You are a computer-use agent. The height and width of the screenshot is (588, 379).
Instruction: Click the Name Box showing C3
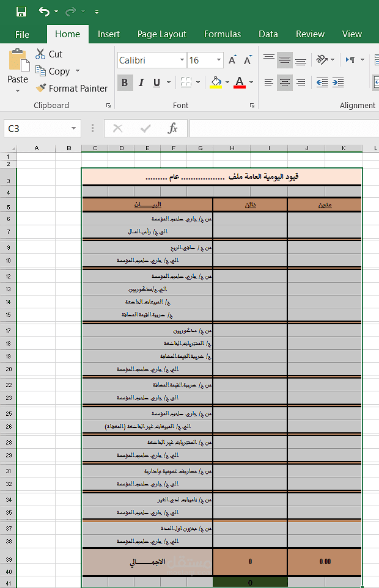[37, 129]
